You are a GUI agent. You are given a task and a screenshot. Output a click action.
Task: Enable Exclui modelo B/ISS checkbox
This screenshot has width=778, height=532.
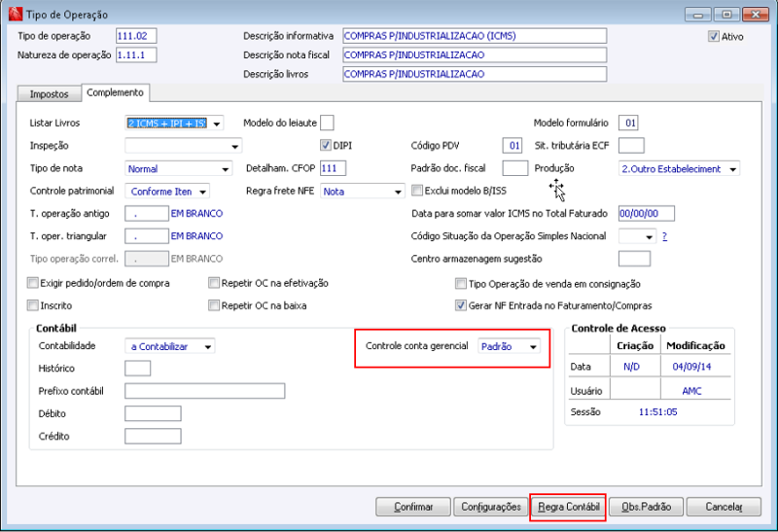click(x=417, y=191)
